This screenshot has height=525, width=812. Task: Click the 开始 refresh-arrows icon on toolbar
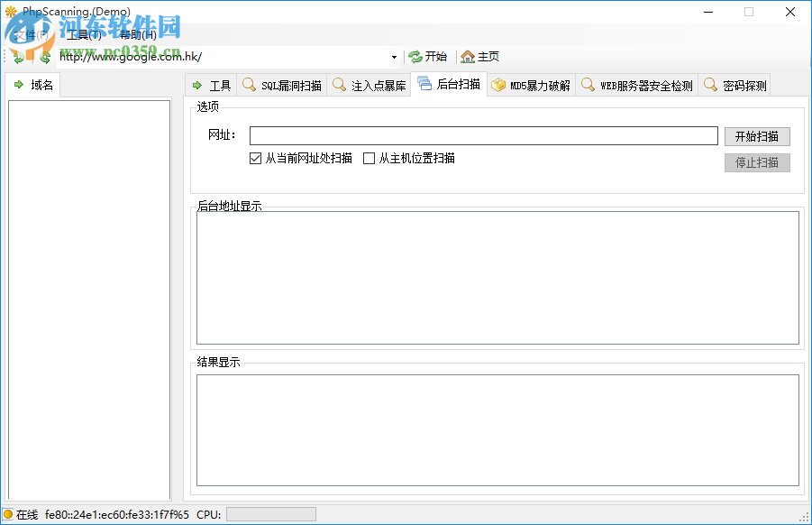(x=414, y=56)
